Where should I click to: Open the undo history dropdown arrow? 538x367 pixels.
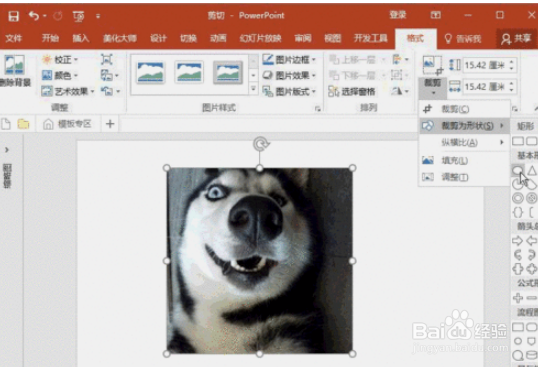(x=45, y=16)
